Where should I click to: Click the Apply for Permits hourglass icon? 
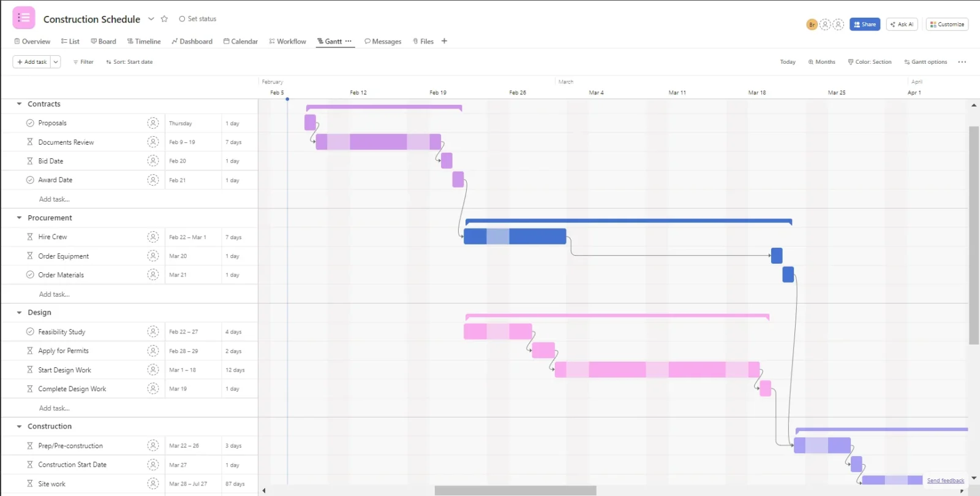[x=29, y=351]
